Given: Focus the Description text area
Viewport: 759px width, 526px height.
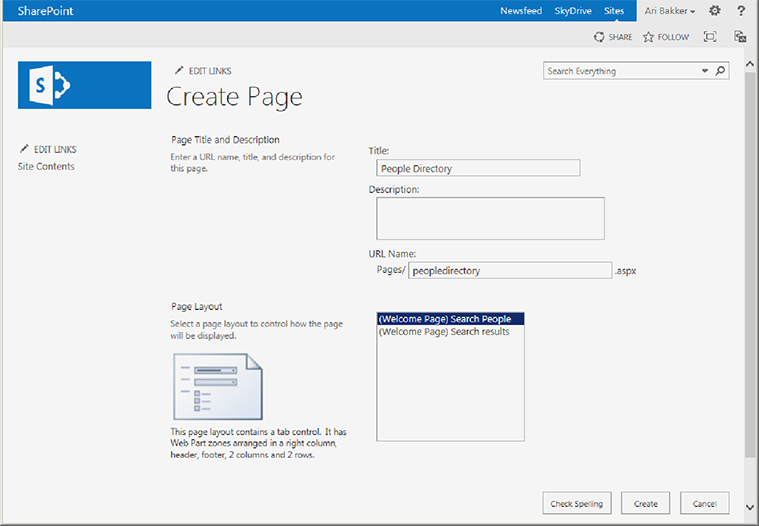Looking at the screenshot, I should coord(490,218).
